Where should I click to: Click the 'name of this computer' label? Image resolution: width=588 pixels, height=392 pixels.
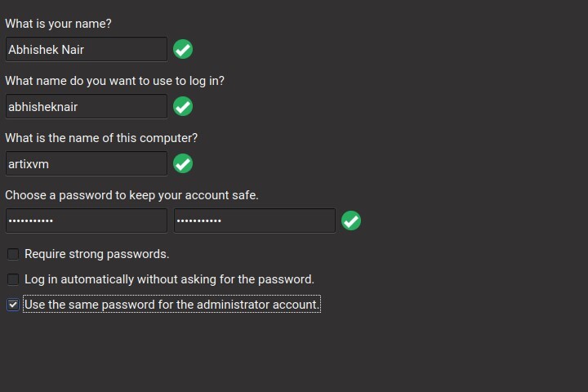pyautogui.click(x=101, y=138)
